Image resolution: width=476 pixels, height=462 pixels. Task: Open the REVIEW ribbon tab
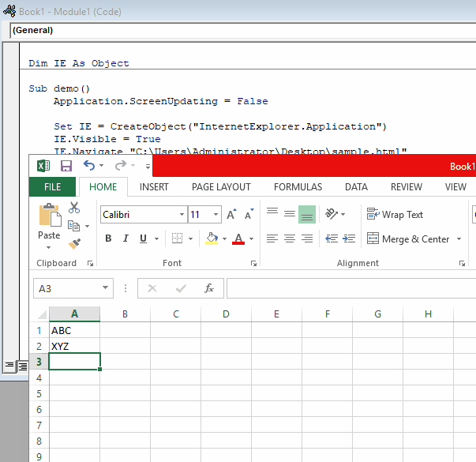(x=407, y=187)
